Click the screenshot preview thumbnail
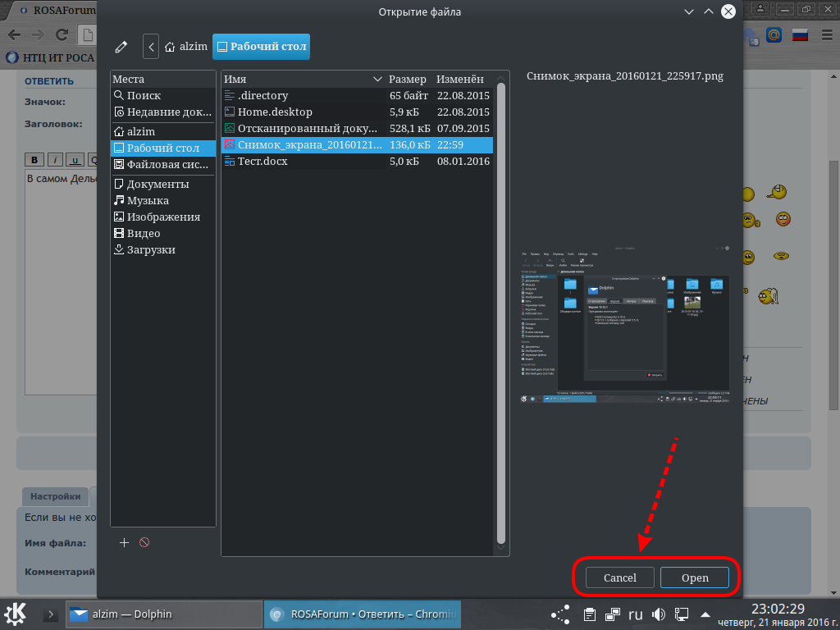Image resolution: width=840 pixels, height=630 pixels. [625, 324]
